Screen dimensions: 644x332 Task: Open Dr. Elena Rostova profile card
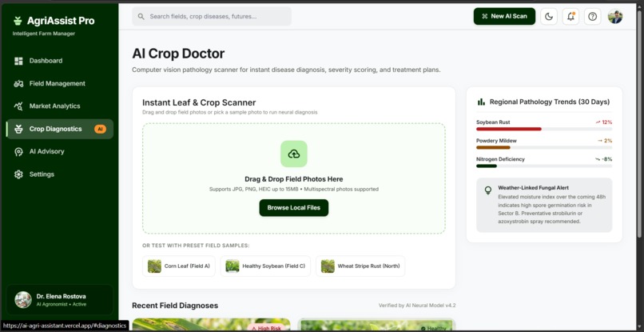click(60, 300)
